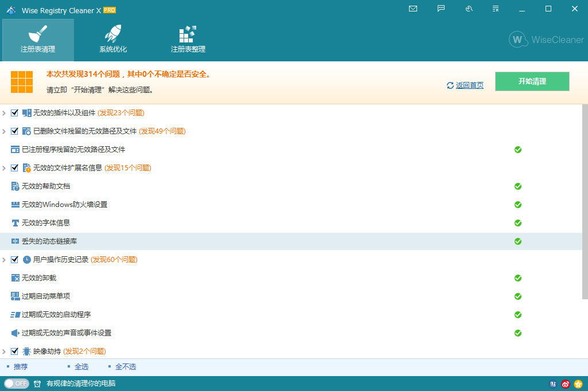Switch to the 系统优化 tab
This screenshot has height=391, width=588.
112,40
